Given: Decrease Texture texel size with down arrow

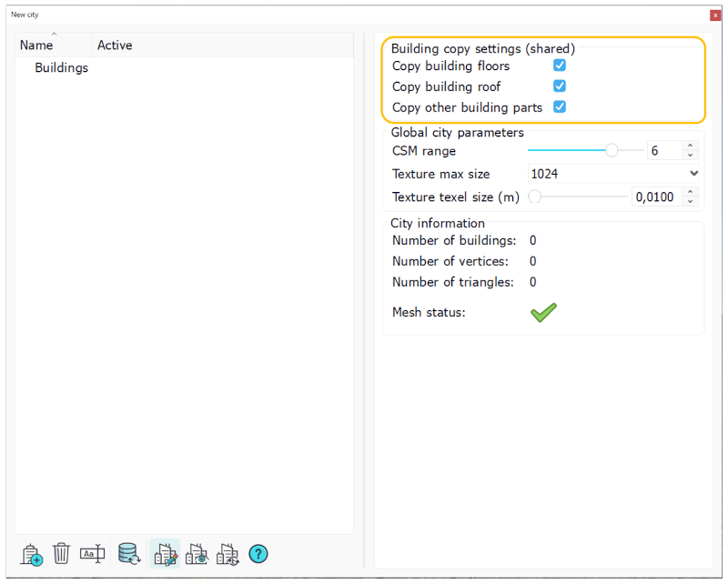Looking at the screenshot, I should click(x=691, y=201).
